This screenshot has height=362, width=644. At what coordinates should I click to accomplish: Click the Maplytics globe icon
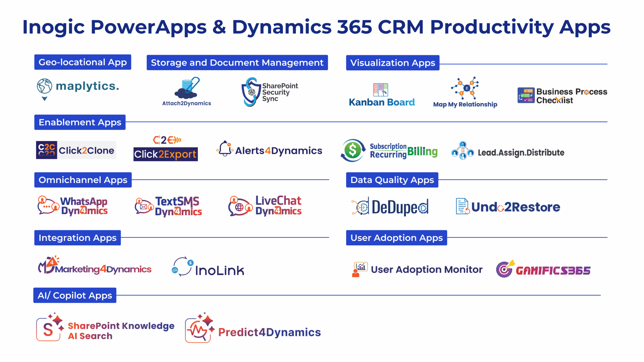point(45,86)
